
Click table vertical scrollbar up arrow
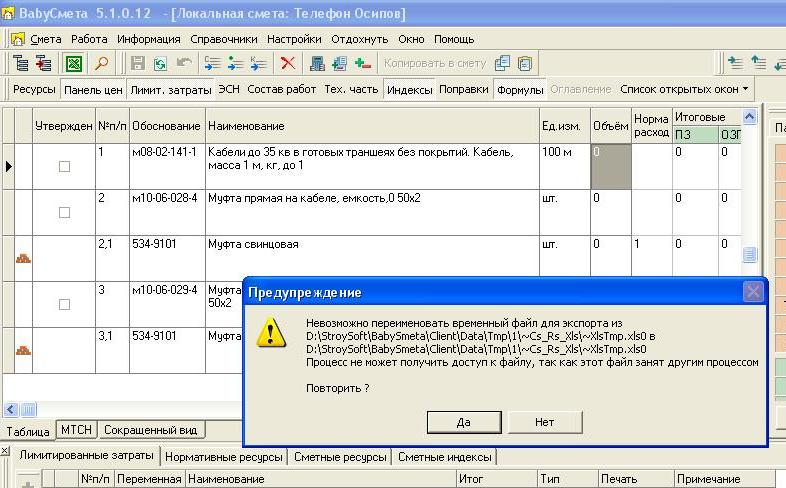(749, 117)
